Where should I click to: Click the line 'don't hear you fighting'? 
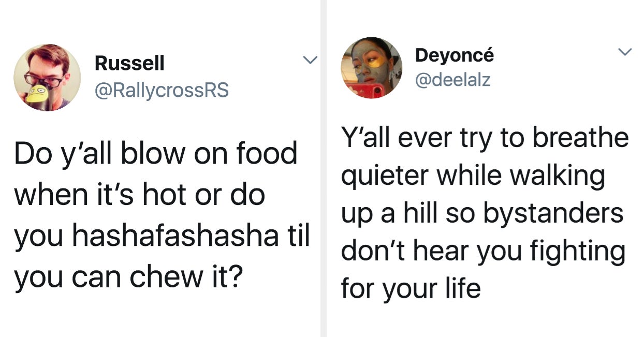[x=484, y=251]
